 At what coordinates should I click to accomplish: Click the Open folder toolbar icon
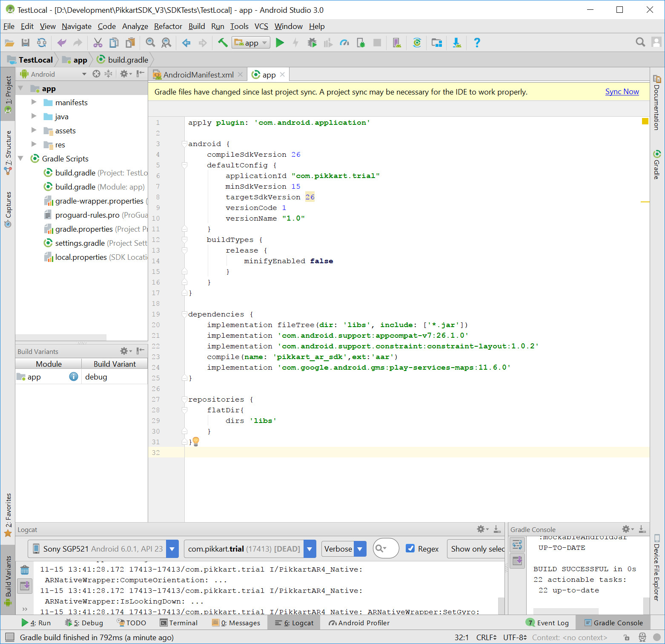coord(9,43)
